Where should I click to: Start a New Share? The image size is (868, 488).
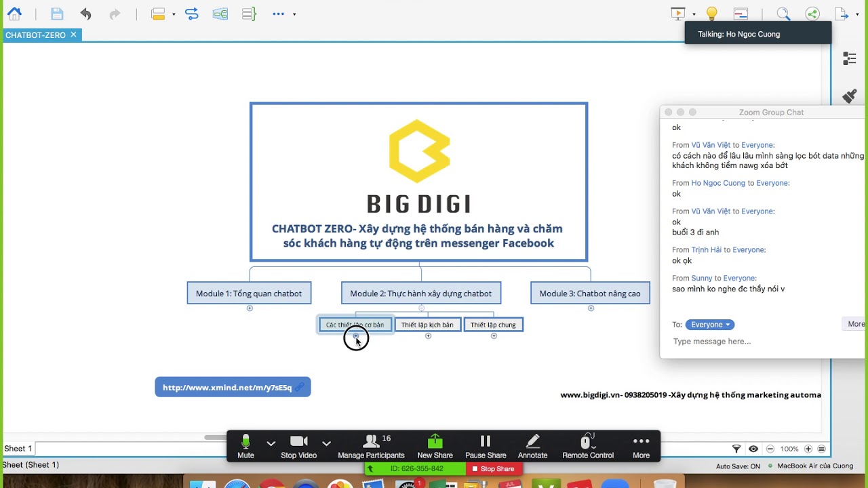[x=435, y=447]
